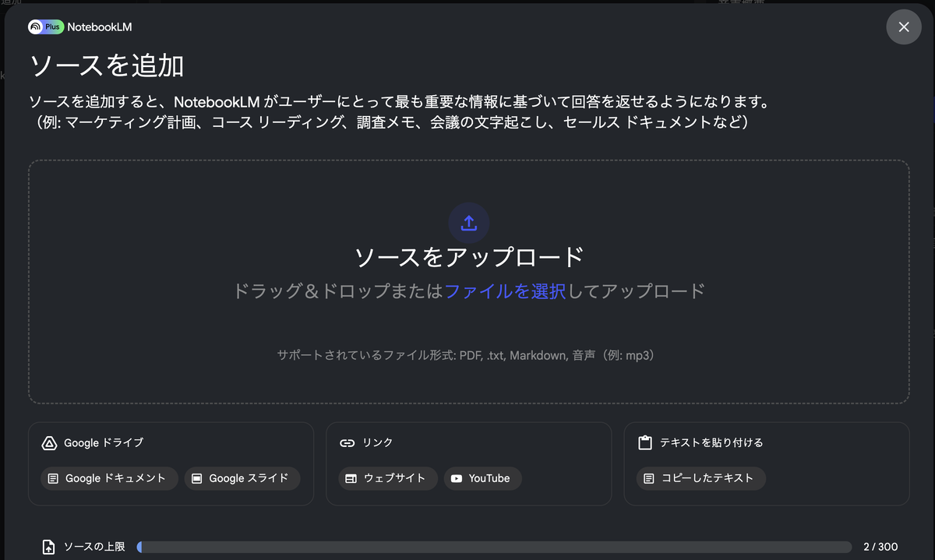
Task: Click the ソースを追加 dialog title
Action: (107, 65)
